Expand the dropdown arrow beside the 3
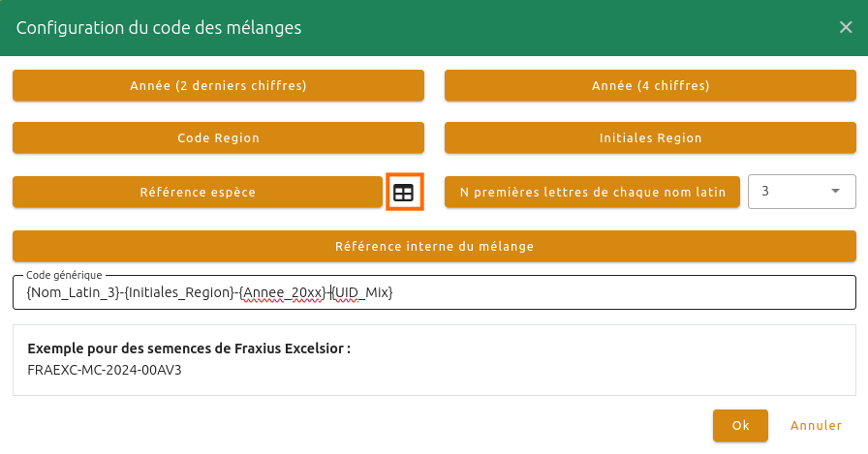Screen dimensions: 868x454 click(x=836, y=192)
